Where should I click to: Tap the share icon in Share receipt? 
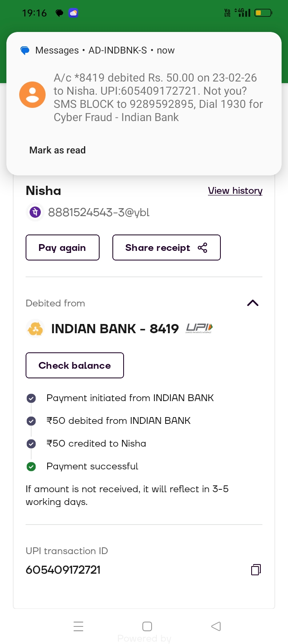203,248
